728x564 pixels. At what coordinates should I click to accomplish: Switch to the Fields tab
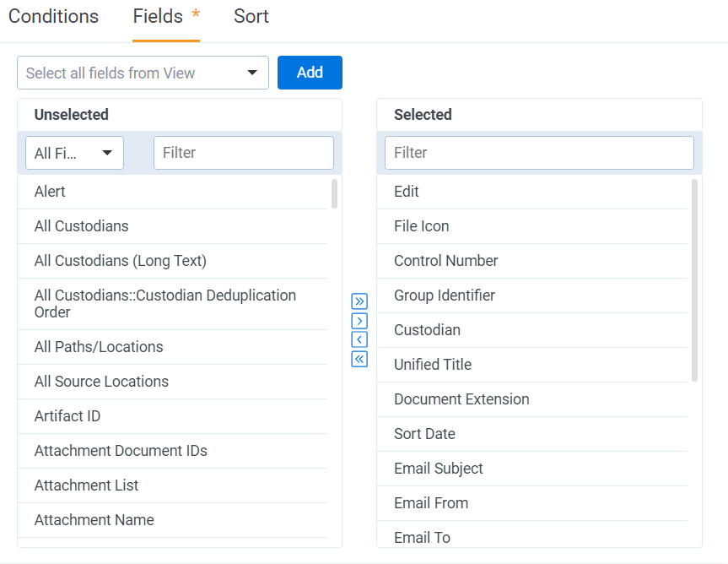165,17
